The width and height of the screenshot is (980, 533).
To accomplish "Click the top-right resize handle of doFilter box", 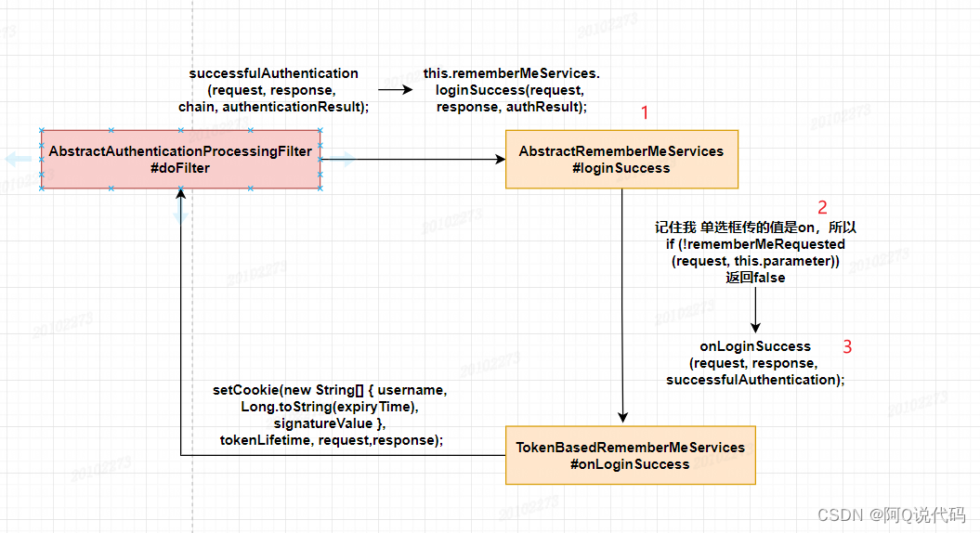I will pyautogui.click(x=320, y=131).
